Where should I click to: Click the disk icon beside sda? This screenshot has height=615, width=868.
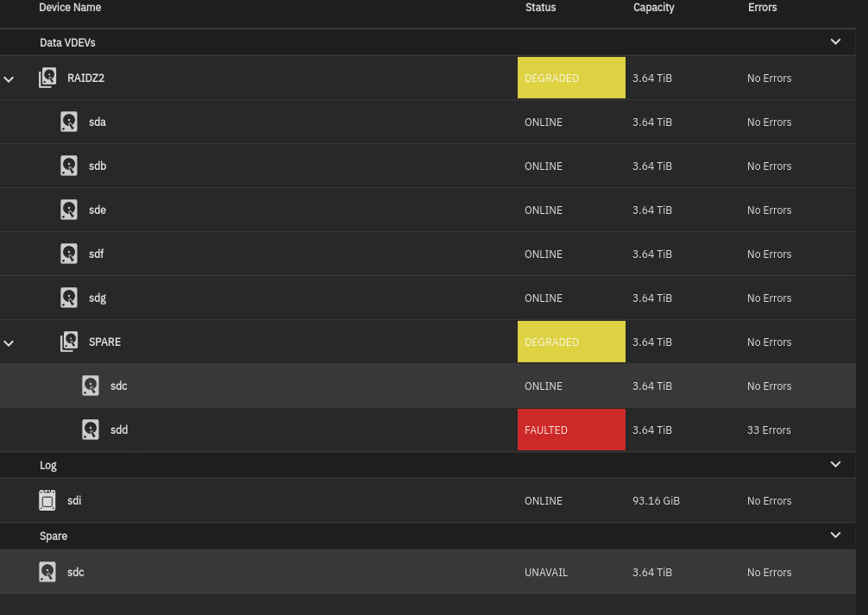coord(69,122)
